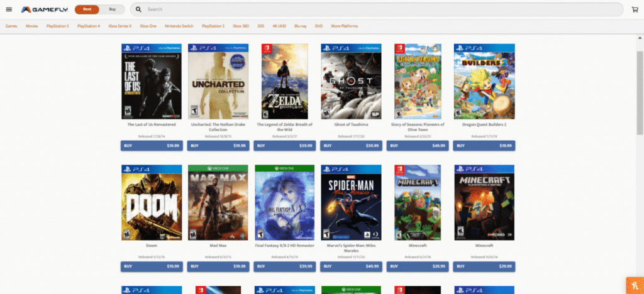Select Xbox 360 platform tab
Viewport: 644px width, 294px height.
pos(241,26)
